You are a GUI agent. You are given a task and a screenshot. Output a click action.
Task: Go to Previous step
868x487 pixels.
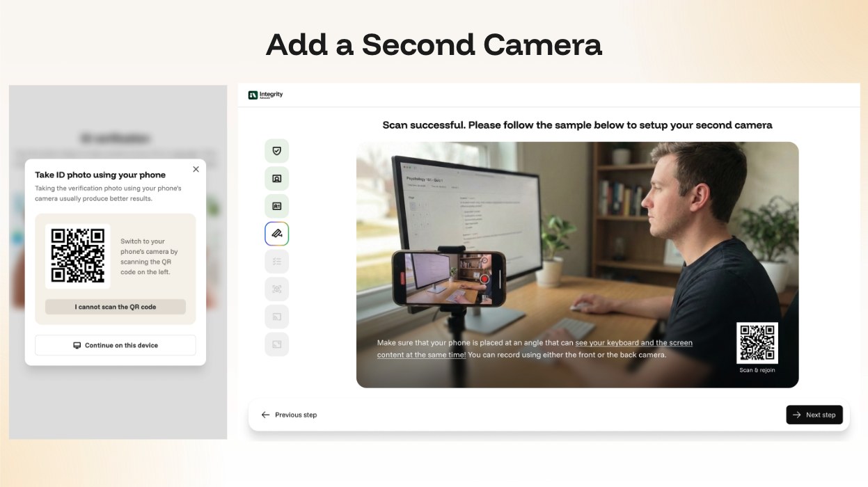[x=289, y=415]
